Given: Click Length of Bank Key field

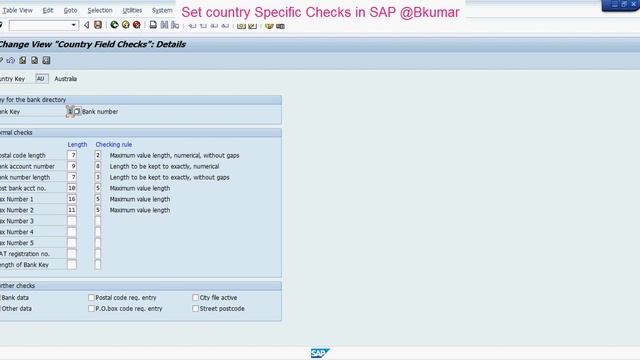Looking at the screenshot, I should pyautogui.click(x=72, y=264).
